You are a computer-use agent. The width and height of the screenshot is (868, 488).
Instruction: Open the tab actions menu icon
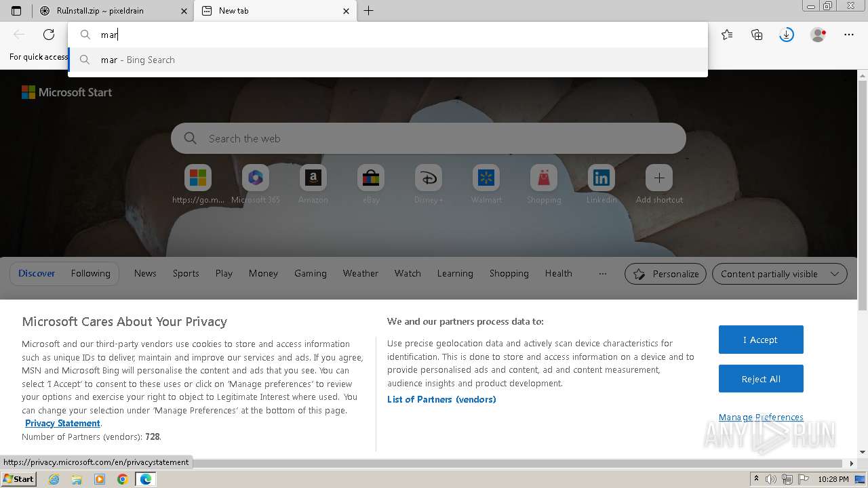coord(16,11)
